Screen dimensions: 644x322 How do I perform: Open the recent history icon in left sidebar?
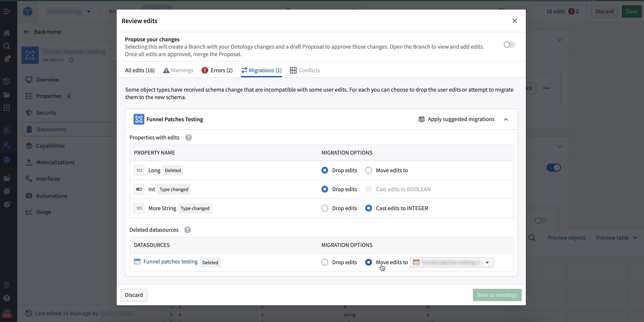click(7, 81)
